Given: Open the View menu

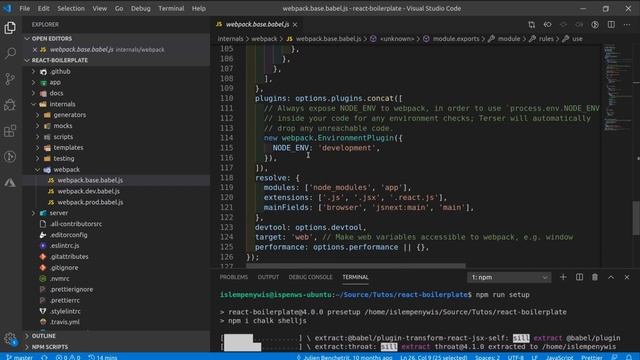Looking at the screenshot, I should coord(99,8).
